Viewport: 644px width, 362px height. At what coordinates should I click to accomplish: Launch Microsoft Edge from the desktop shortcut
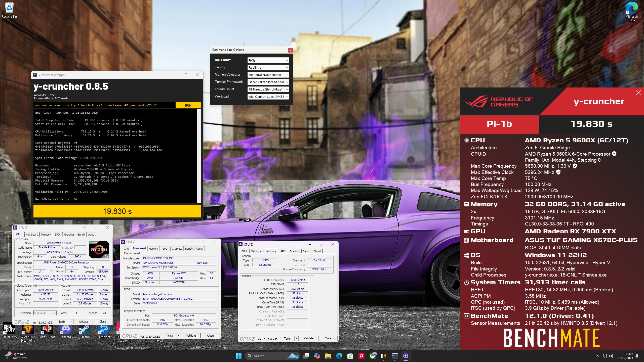631,12
